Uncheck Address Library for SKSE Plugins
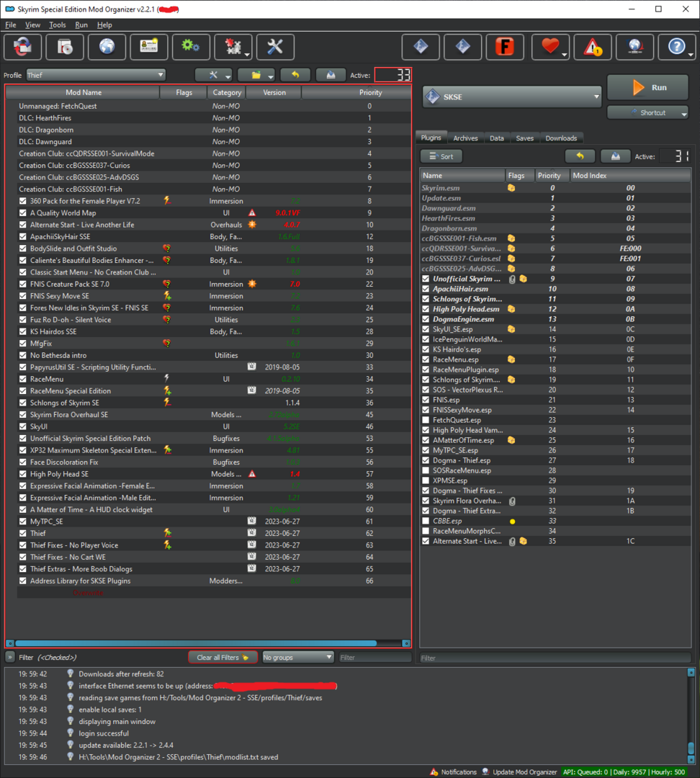Image resolution: width=700 pixels, height=778 pixels. pyautogui.click(x=23, y=581)
